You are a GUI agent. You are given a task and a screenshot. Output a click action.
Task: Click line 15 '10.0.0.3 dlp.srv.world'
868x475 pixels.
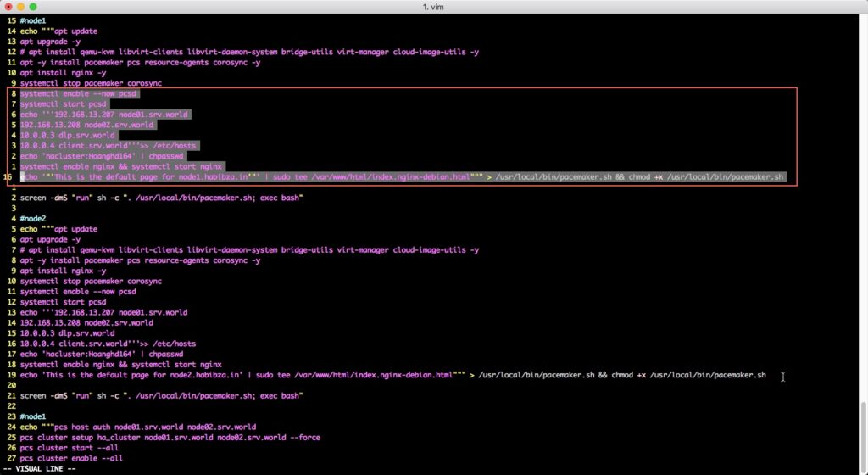68,333
